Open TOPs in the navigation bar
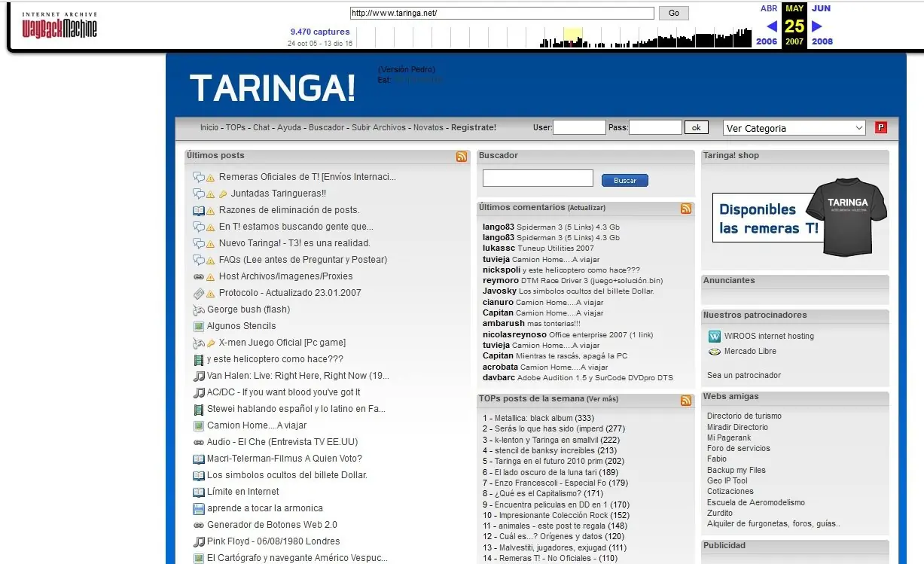Viewport: 924px width, 564px height. (235, 127)
